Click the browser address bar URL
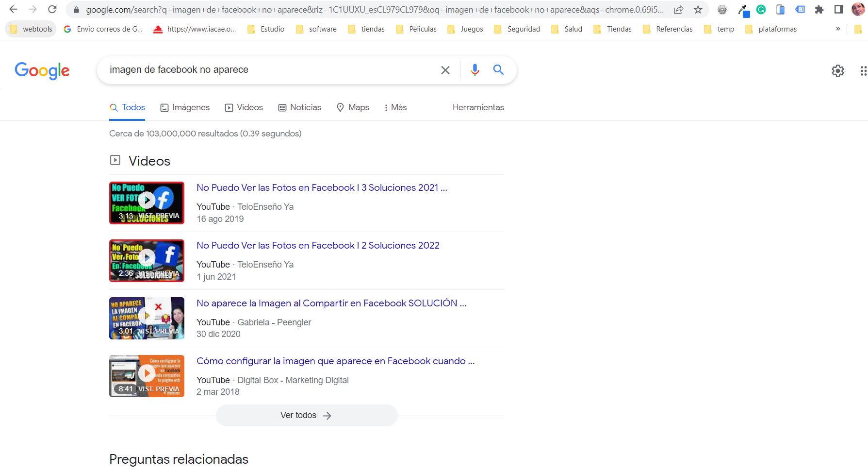Viewport: 868px width, 471px height. 375,10
